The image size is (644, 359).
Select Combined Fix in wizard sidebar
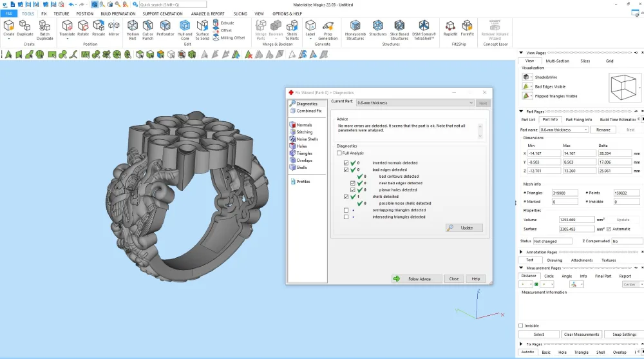[306, 111]
